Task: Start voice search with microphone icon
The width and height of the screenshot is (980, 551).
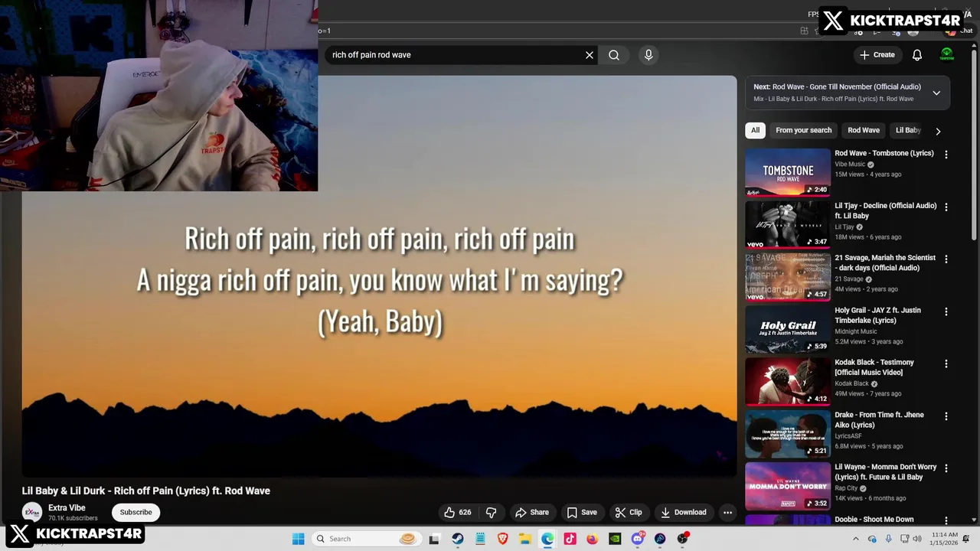Action: click(648, 55)
